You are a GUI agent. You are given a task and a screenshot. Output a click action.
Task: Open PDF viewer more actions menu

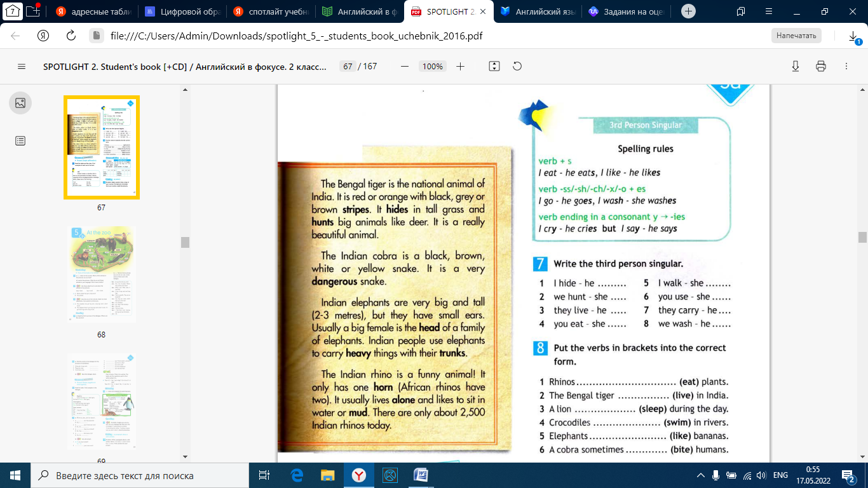(846, 66)
